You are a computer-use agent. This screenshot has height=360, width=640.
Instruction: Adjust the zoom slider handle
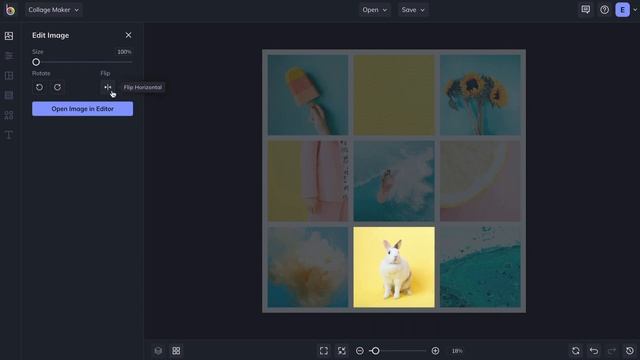point(375,351)
